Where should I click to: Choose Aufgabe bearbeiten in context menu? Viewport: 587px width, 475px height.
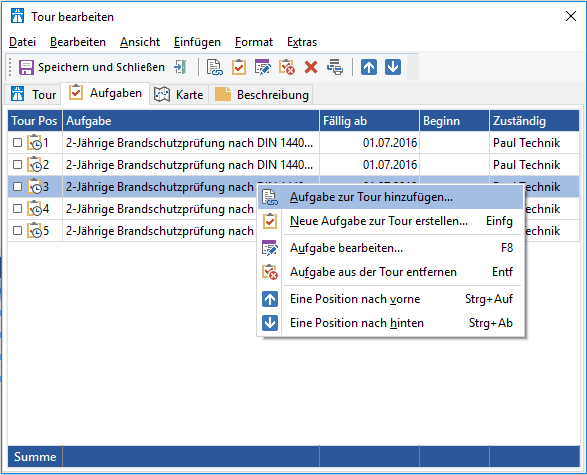390,248
